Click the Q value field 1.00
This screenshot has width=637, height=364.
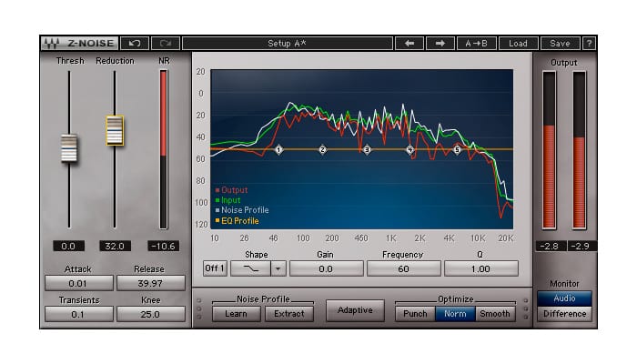click(x=481, y=268)
